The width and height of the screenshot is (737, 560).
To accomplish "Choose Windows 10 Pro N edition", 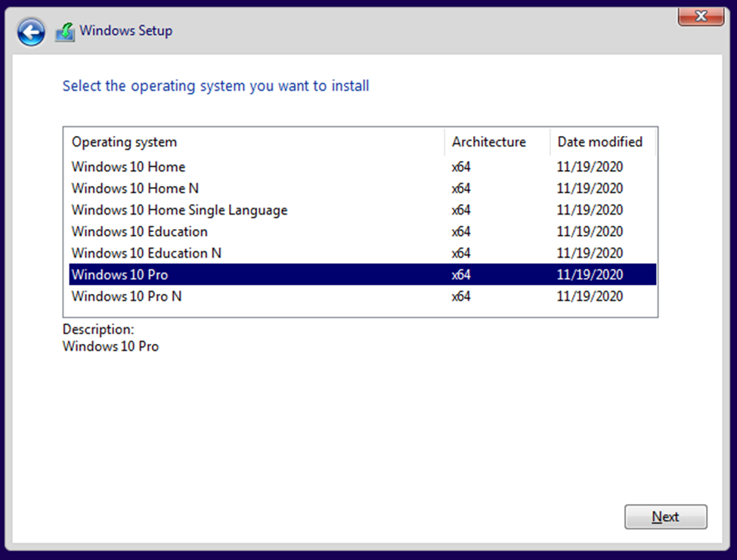I will 362,296.
